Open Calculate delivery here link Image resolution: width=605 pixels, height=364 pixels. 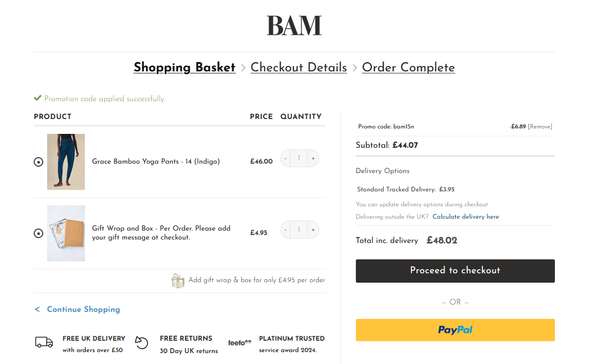[466, 217]
